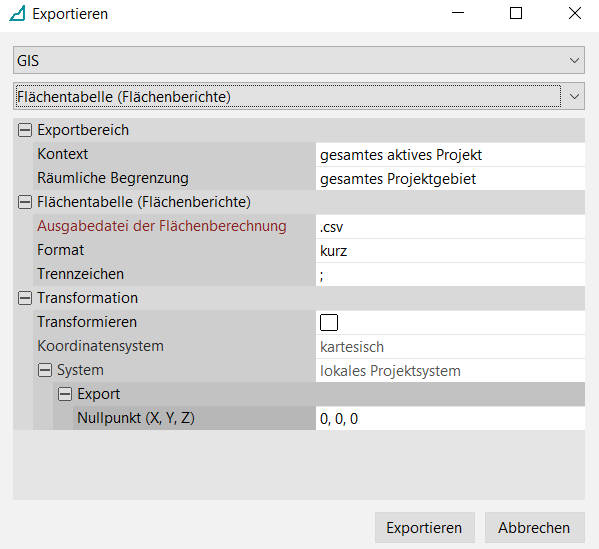Open the GIS category dropdown

point(299,60)
